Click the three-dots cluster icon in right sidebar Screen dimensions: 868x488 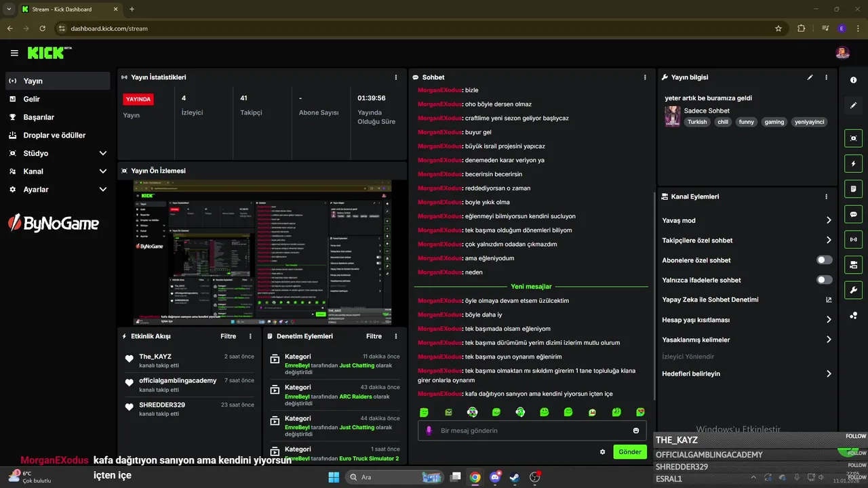point(853,316)
